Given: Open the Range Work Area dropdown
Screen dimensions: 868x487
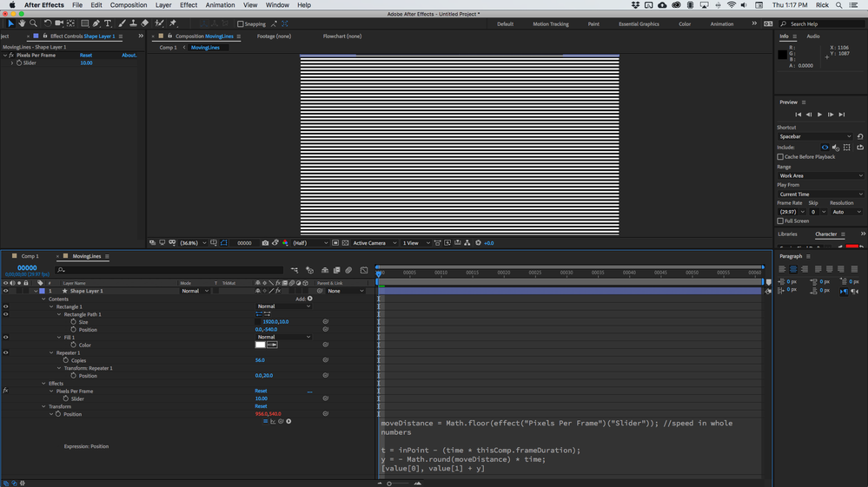Looking at the screenshot, I should click(x=819, y=175).
